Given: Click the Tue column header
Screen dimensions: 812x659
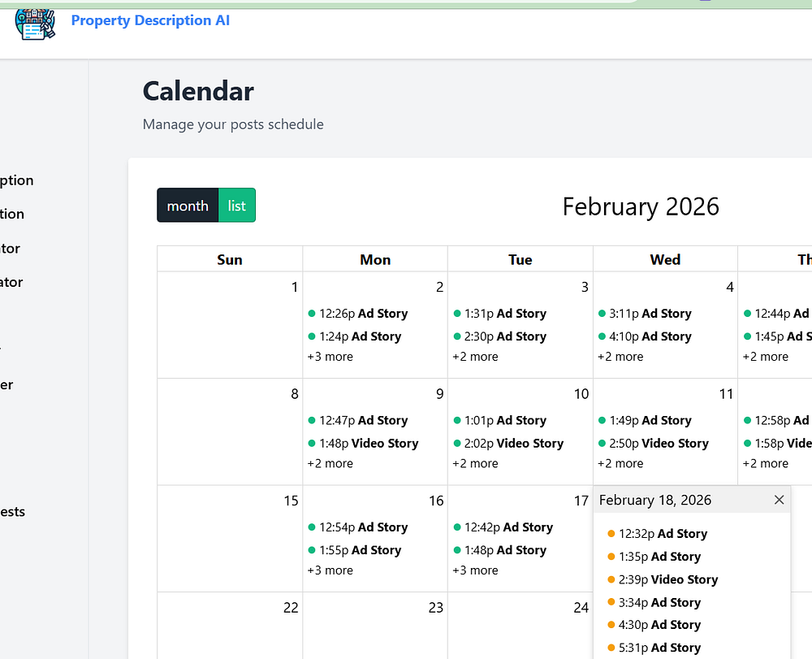Looking at the screenshot, I should coord(520,259).
